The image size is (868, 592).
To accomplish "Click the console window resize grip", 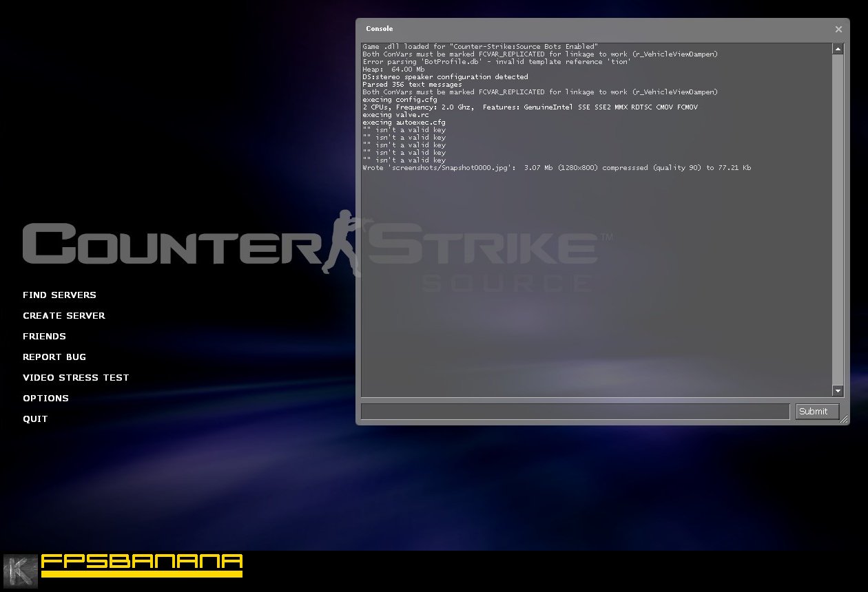I will coord(845,420).
